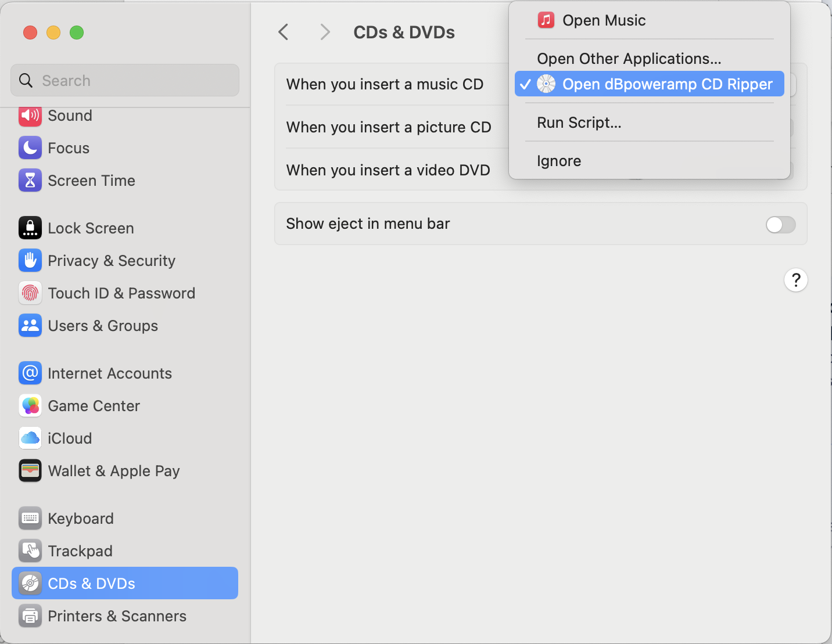Click the iCloud cloud icon
The width and height of the screenshot is (832, 644).
tap(30, 438)
